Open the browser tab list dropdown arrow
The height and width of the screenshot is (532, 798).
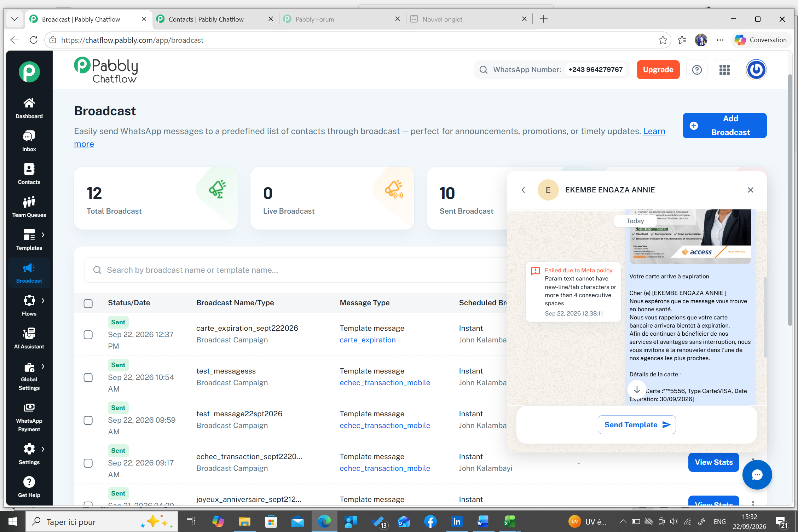[15, 19]
